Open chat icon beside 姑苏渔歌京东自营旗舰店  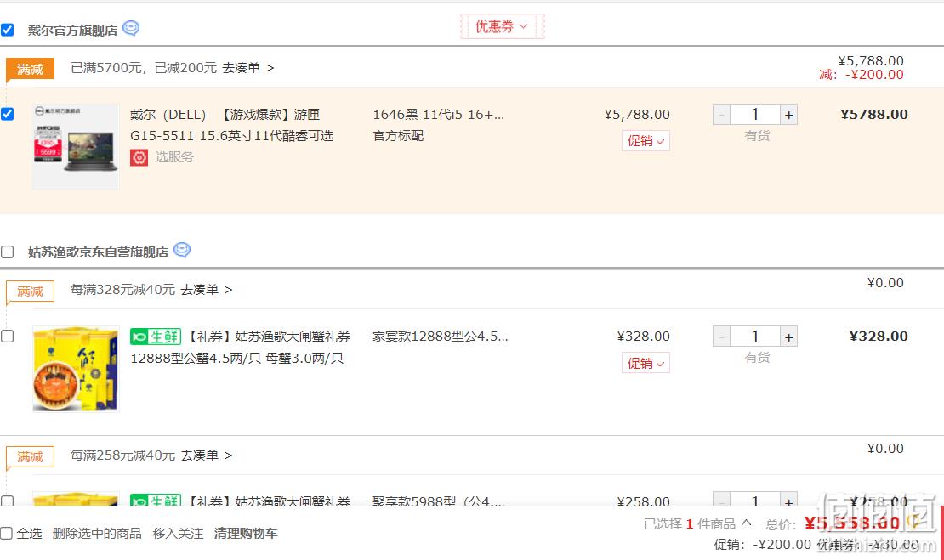click(x=182, y=250)
